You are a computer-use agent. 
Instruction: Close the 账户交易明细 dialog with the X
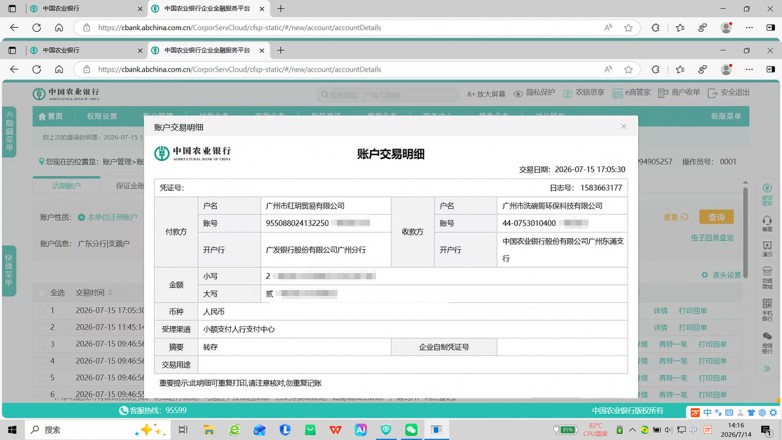click(623, 126)
